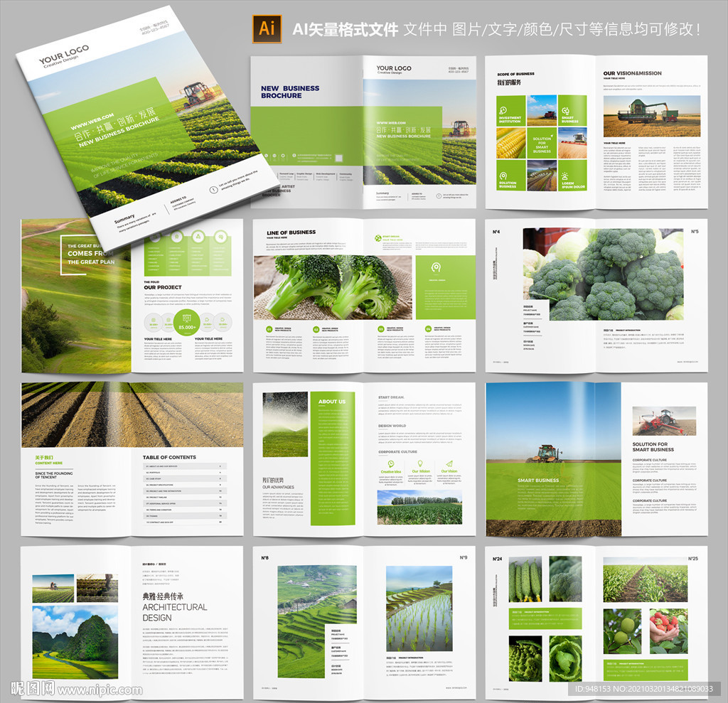Click 'ARCHITECTURAL DESIGN' text
This screenshot has width=728, height=703.
(x=175, y=613)
